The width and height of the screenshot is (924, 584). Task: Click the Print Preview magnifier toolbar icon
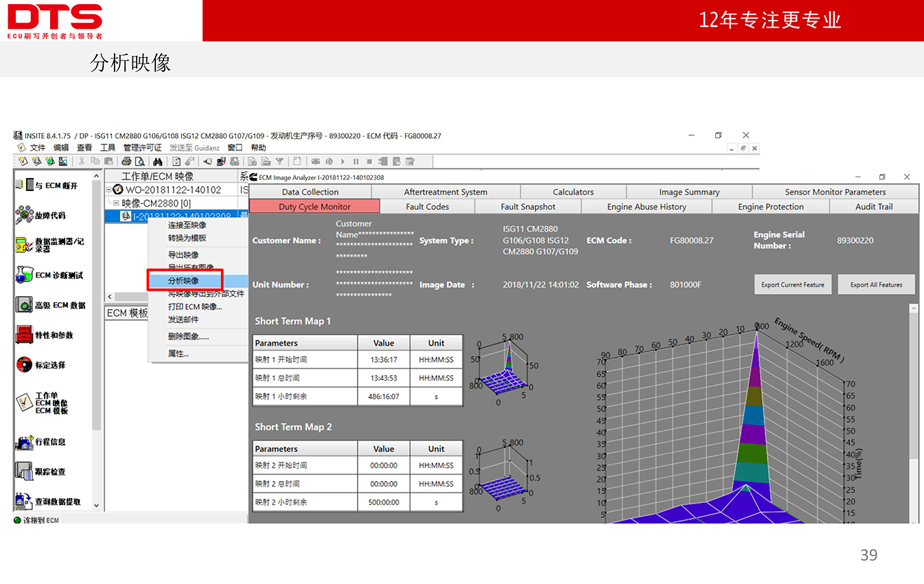(139, 161)
